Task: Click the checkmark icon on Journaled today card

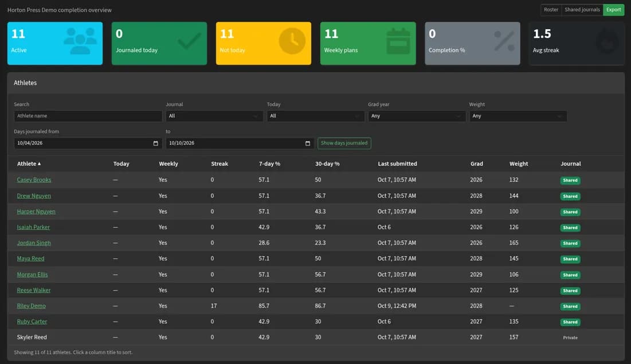Action: coord(189,41)
